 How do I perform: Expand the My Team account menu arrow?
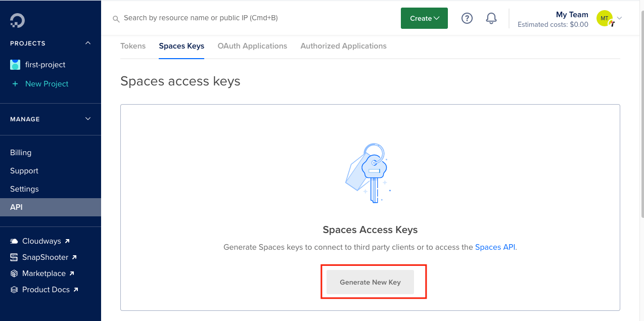click(x=620, y=18)
